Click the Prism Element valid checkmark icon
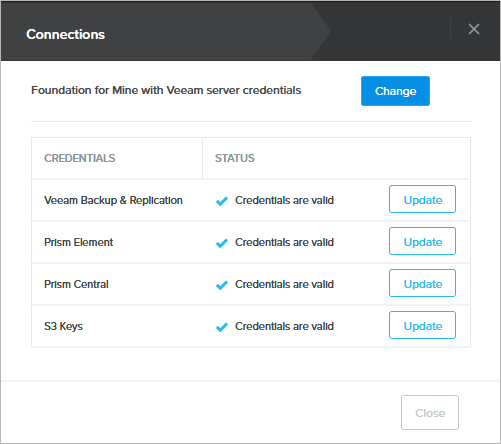Screen dimensions: 501x444 [222, 243]
